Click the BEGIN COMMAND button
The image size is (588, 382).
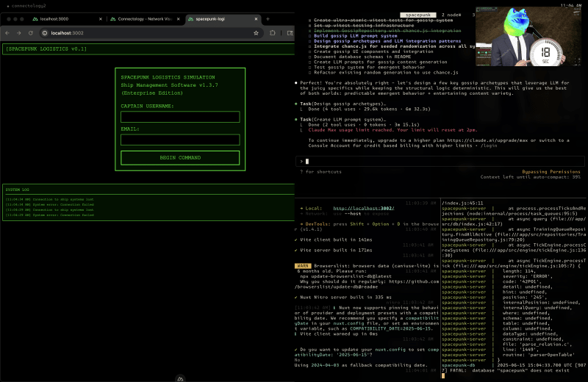click(x=180, y=158)
